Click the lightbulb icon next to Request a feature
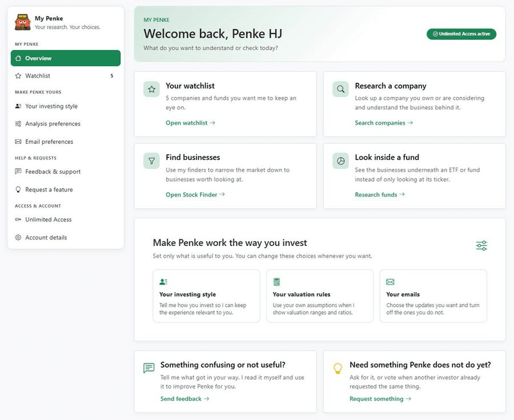Screen dimensions: 514x420 click(x=18, y=189)
